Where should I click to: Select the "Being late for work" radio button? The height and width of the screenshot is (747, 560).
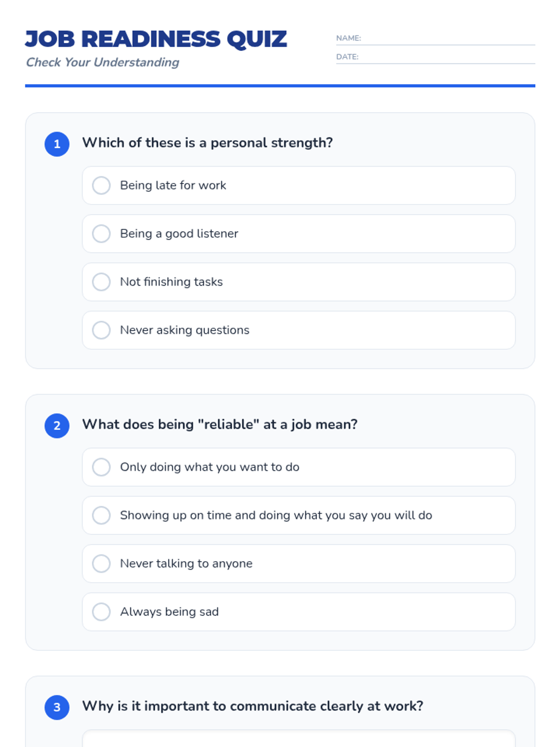coord(101,185)
